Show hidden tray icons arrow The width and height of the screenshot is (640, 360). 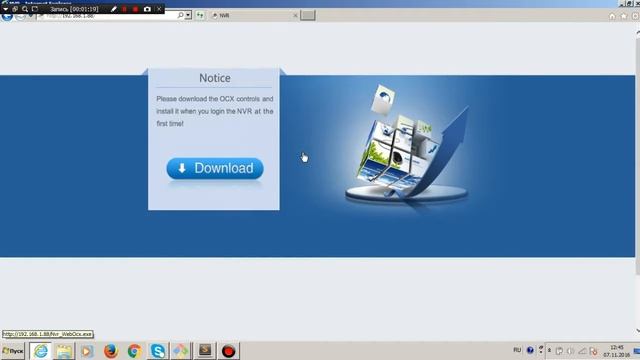[x=549, y=350]
